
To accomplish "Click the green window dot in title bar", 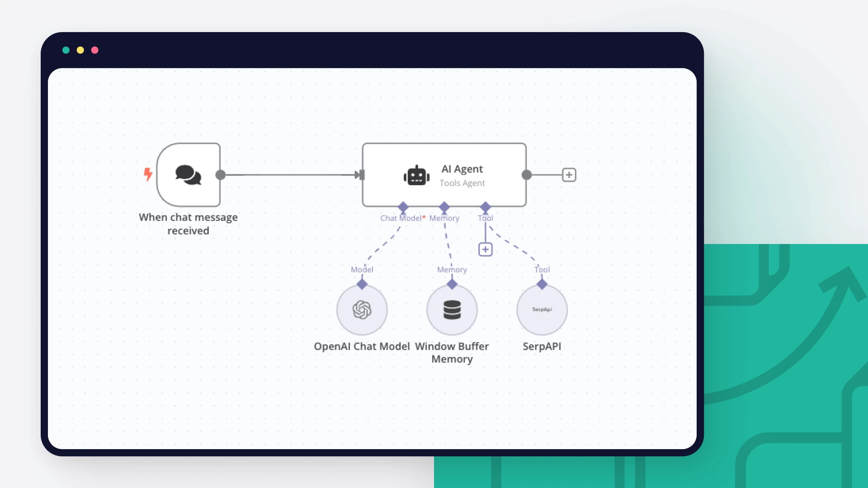I will tap(66, 50).
